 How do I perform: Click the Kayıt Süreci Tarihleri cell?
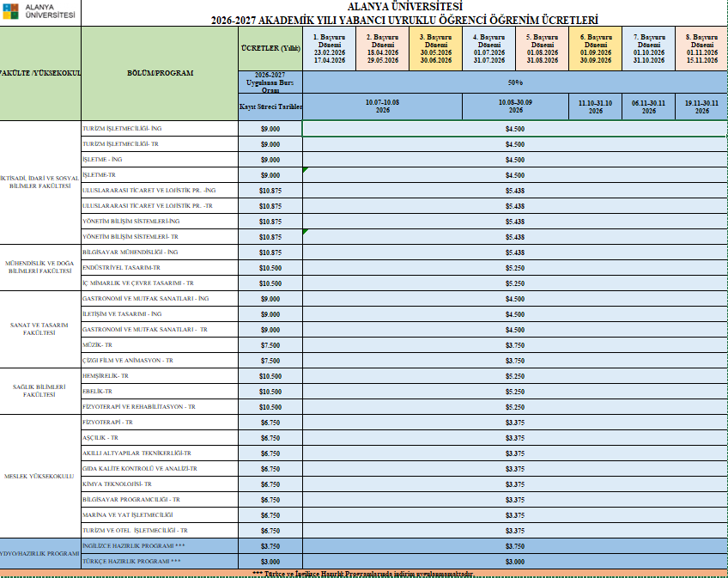tap(270, 106)
